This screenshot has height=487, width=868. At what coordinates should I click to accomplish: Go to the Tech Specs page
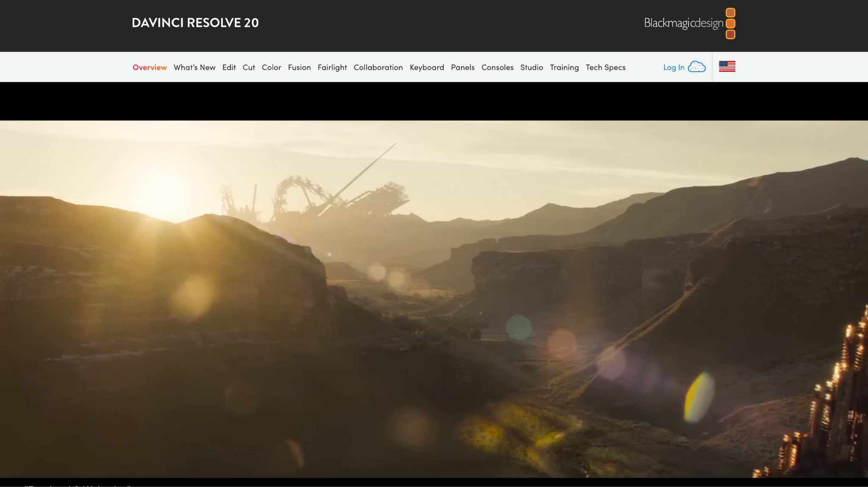point(605,67)
